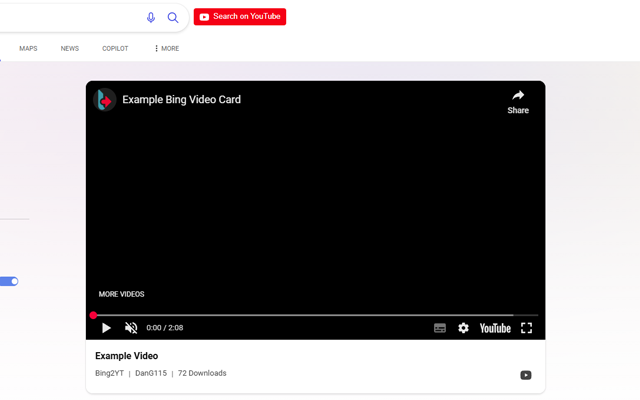Share the video using Share arrow
Viewport: 640px width, 400px height.
[518, 102]
